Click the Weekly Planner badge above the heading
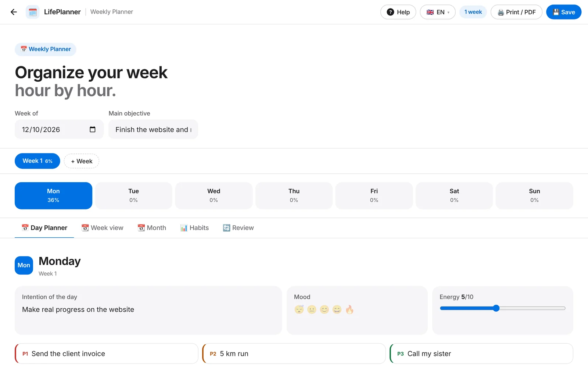Viewport: 588px width, 368px height. click(x=46, y=49)
